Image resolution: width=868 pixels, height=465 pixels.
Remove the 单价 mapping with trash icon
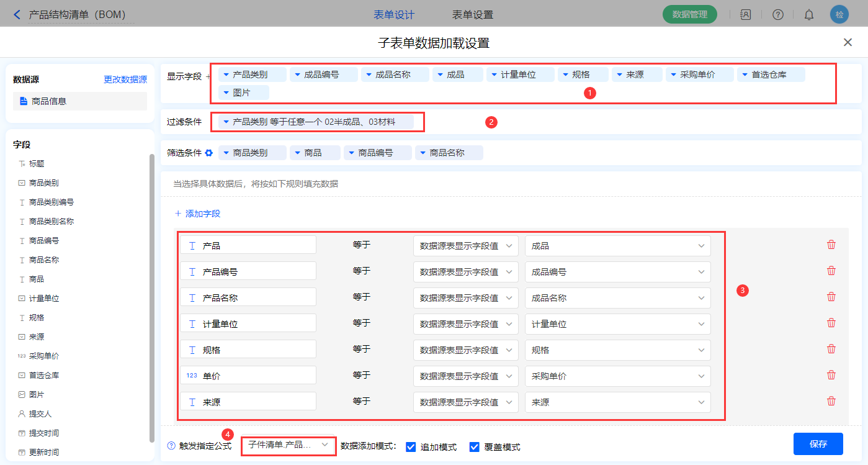(x=831, y=375)
